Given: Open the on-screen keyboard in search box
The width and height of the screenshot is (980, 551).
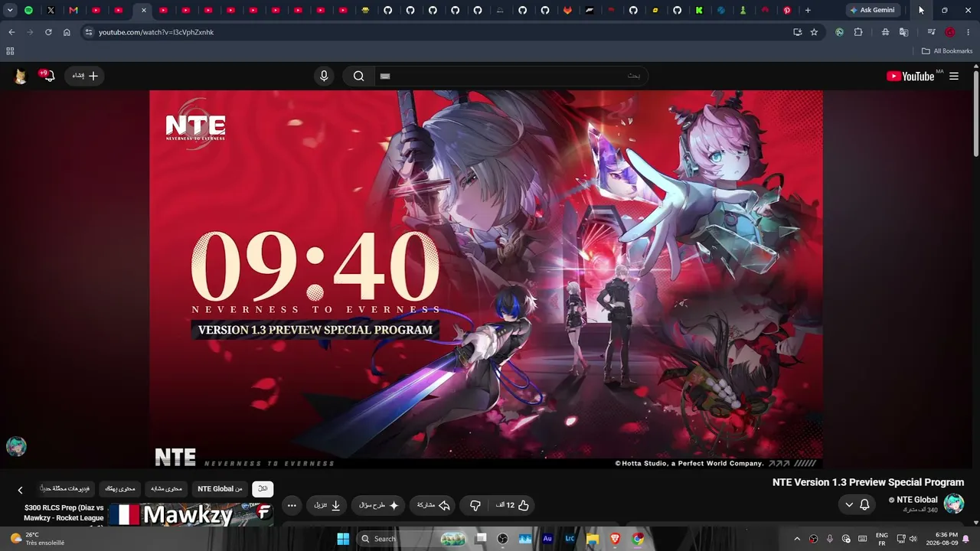Looking at the screenshot, I should pyautogui.click(x=385, y=76).
